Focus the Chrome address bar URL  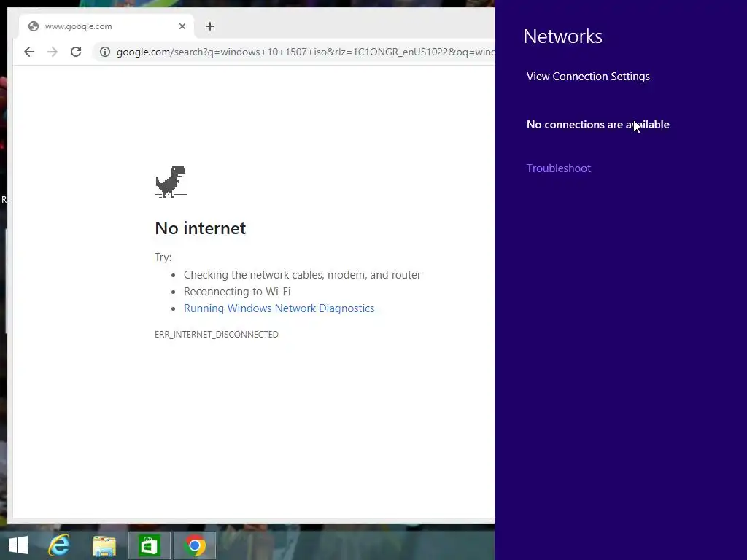coord(305,52)
